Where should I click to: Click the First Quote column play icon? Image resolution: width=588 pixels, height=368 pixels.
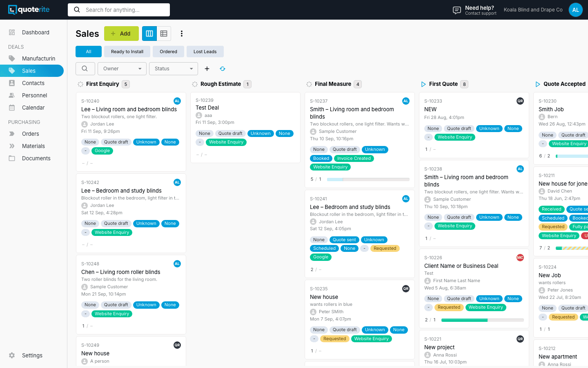(x=423, y=84)
